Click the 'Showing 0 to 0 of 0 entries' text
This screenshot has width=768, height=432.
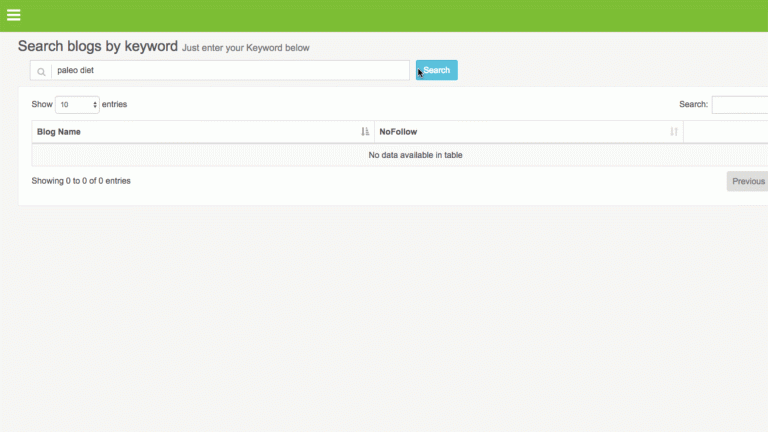pos(81,181)
